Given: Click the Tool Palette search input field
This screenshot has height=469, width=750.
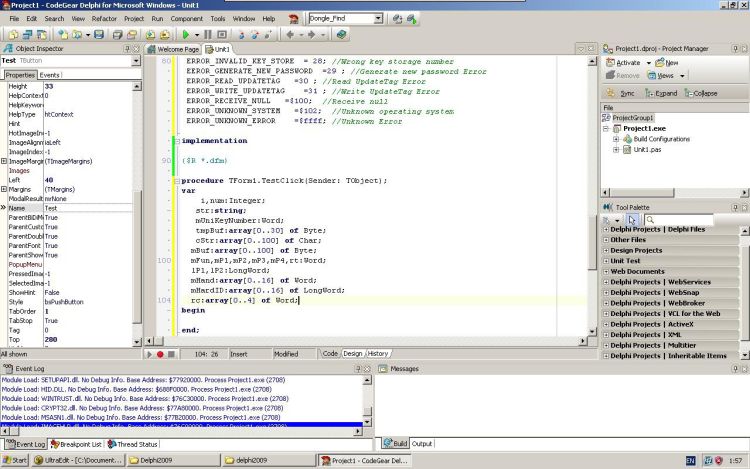Looking at the screenshot, I should tap(678, 220).
